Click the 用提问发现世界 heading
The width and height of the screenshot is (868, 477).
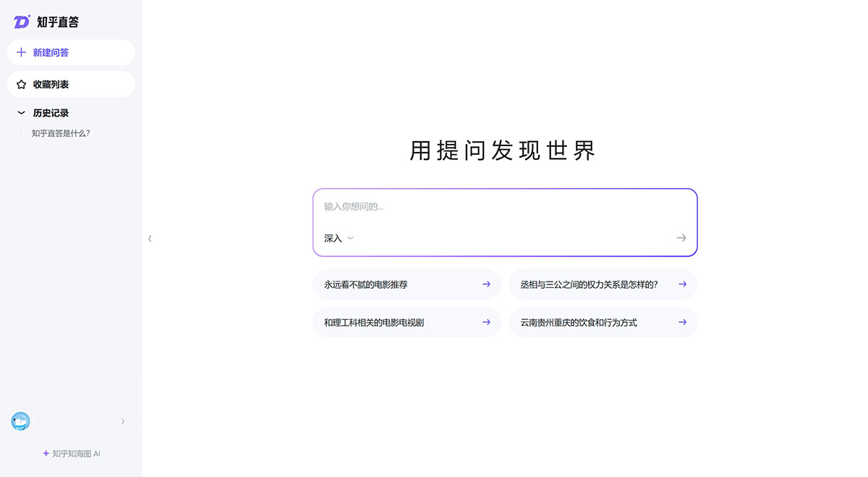pyautogui.click(x=504, y=151)
